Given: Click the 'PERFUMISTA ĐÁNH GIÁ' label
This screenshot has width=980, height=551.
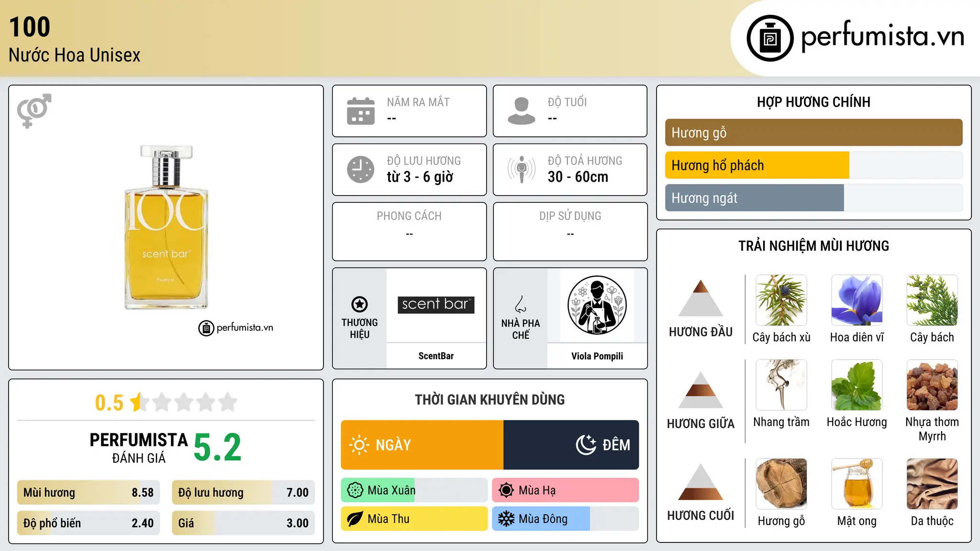Looking at the screenshot, I should pos(139,448).
